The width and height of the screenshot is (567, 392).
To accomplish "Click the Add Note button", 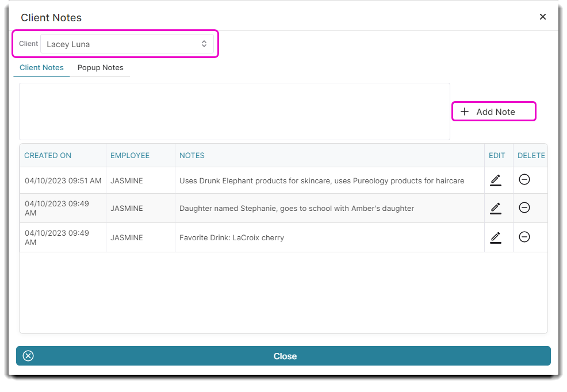I will pyautogui.click(x=493, y=112).
